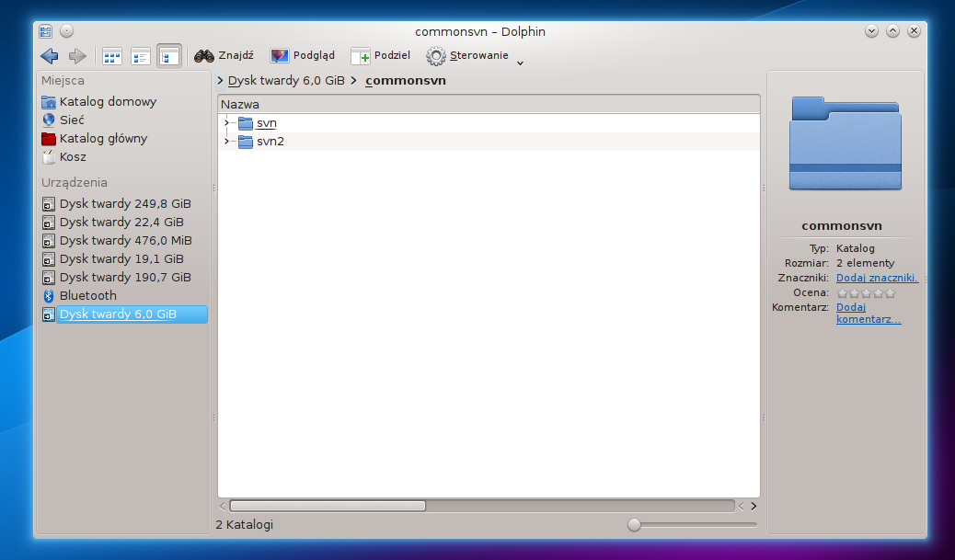Open the Sterowanie control menu
This screenshot has width=955, height=560.
click(467, 56)
